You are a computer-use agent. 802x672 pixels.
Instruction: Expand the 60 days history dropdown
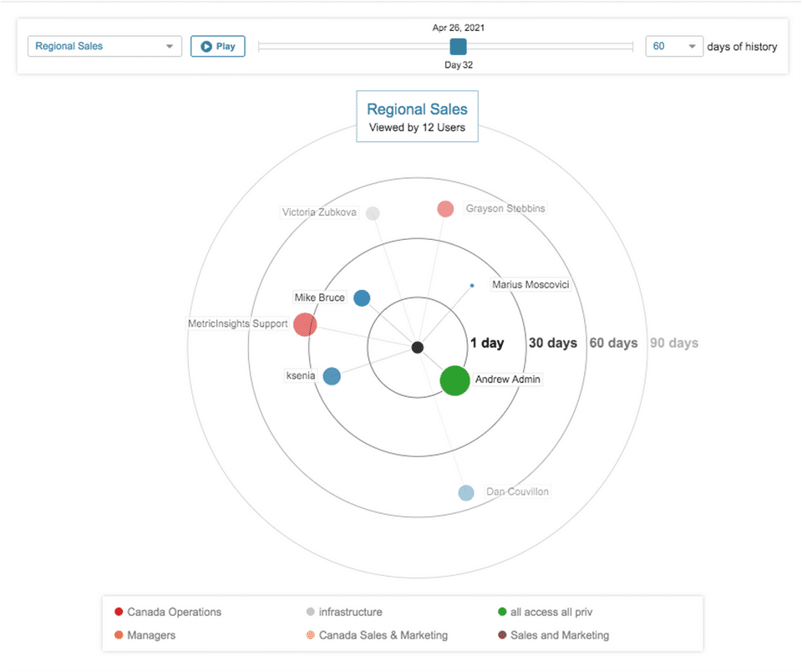[x=674, y=46]
